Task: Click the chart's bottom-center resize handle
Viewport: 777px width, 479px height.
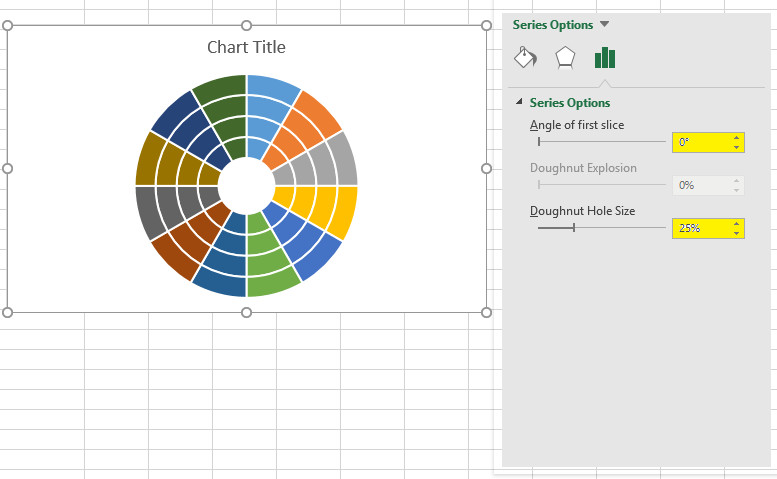Action: point(247,313)
